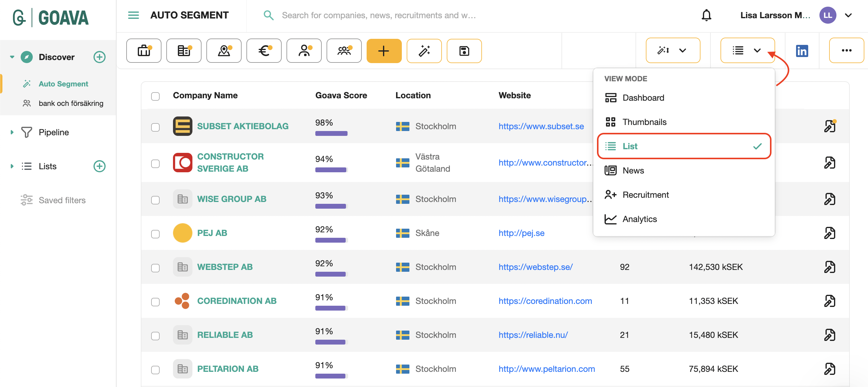Image resolution: width=868 pixels, height=387 pixels.
Task: Click the company search input field
Action: 378,15
